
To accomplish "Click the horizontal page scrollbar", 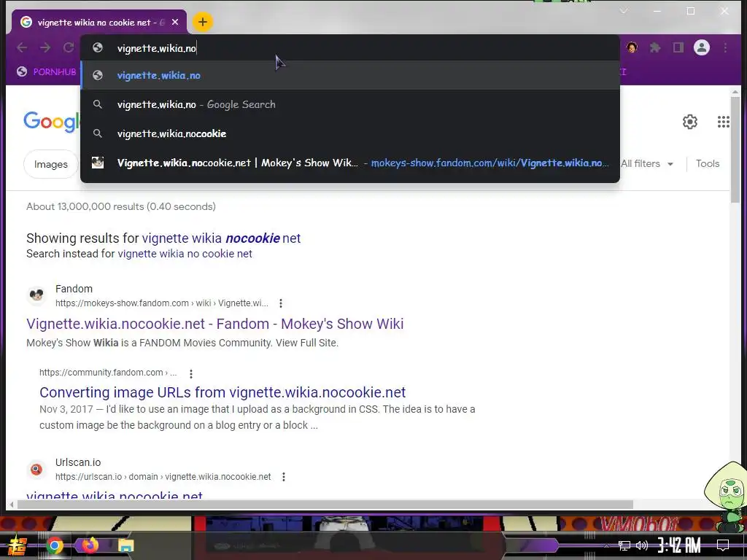I will [325, 505].
